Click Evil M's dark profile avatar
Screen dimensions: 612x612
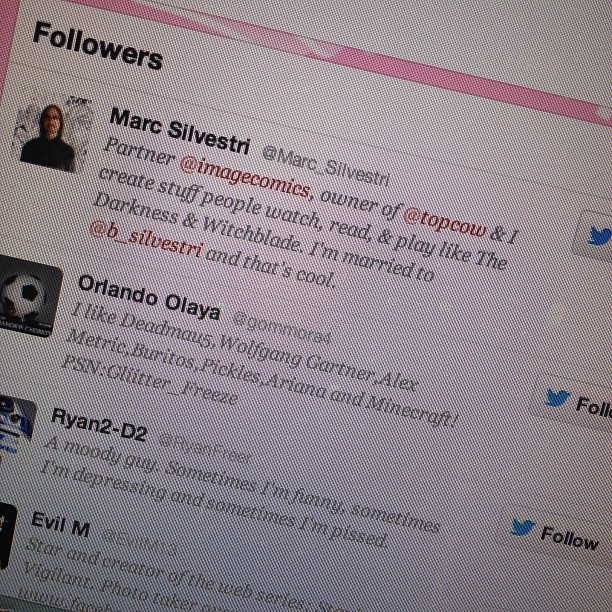pyautogui.click(x=7, y=536)
